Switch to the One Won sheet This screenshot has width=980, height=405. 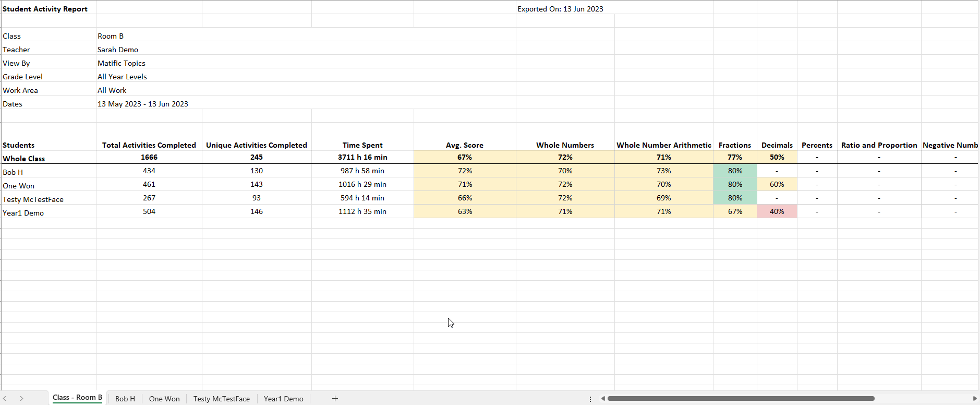[x=164, y=399]
